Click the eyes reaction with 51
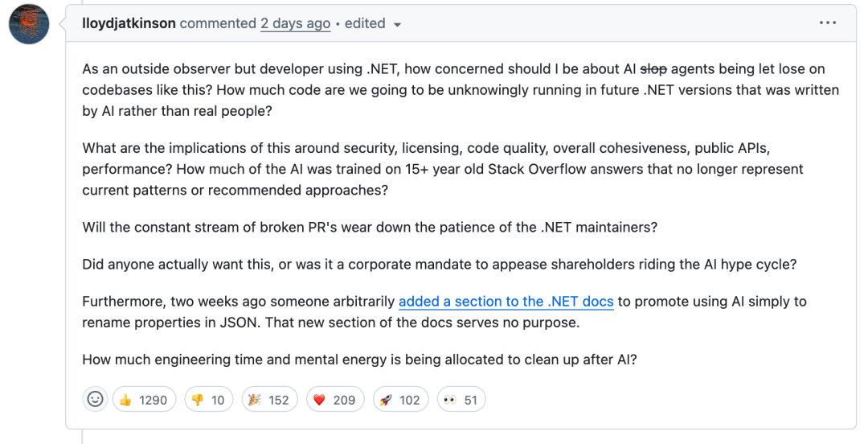This screenshot has height=444, width=868. tap(461, 400)
